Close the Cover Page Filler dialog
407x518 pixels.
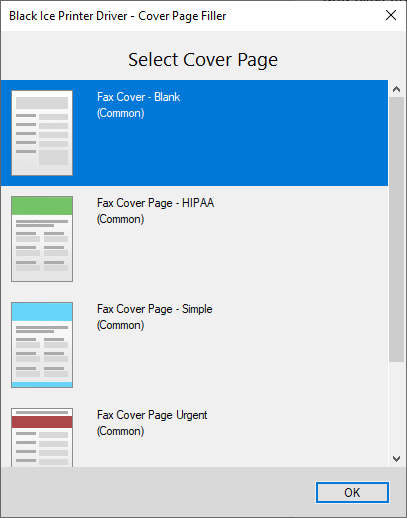click(391, 15)
